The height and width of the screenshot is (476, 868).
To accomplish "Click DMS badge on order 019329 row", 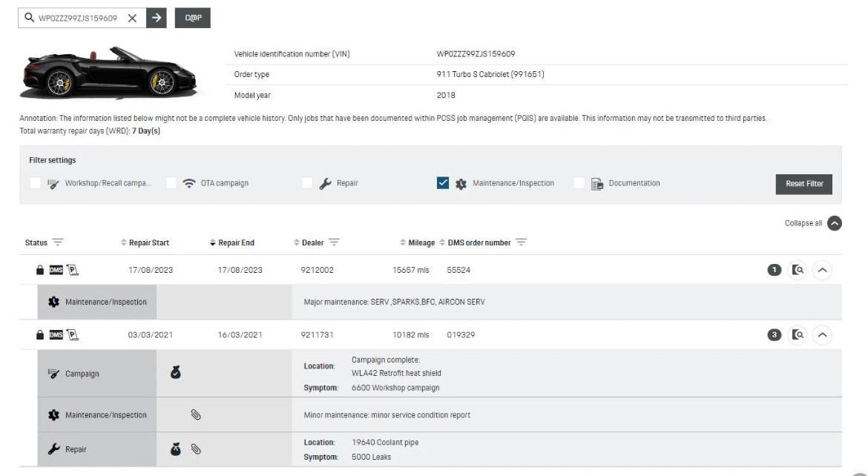I will click(56, 334).
